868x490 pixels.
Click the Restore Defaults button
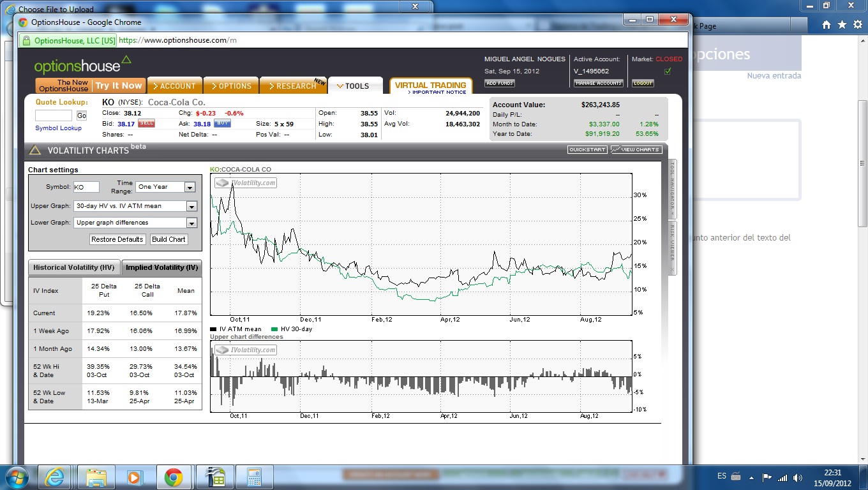[117, 240]
